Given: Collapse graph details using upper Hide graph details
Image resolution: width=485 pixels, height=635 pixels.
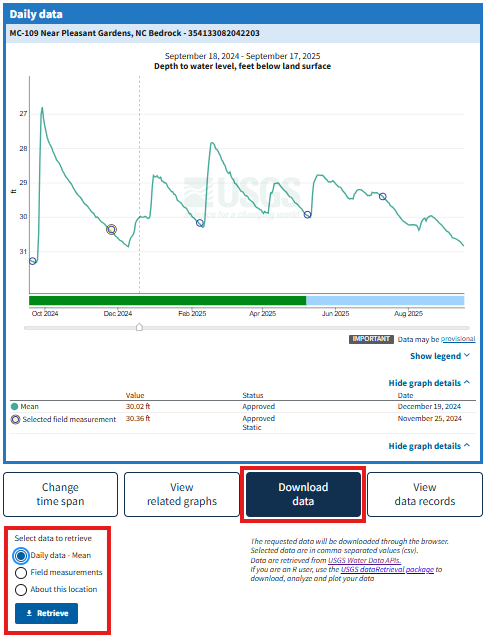Looking at the screenshot, I should click(429, 383).
